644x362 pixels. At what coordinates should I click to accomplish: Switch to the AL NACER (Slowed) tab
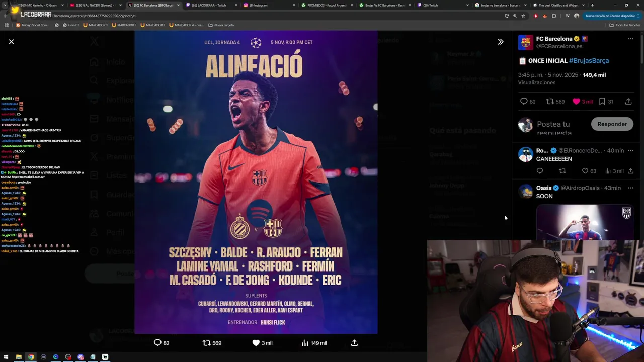(96, 5)
